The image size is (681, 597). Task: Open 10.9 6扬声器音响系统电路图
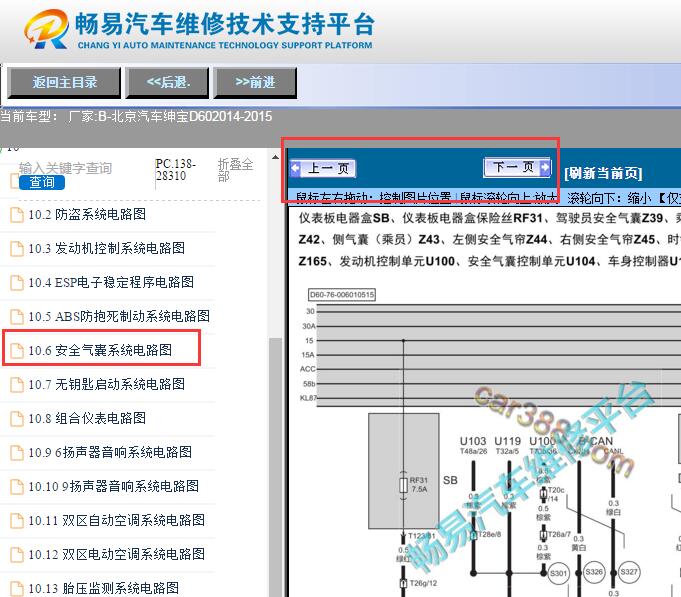pyautogui.click(x=110, y=452)
